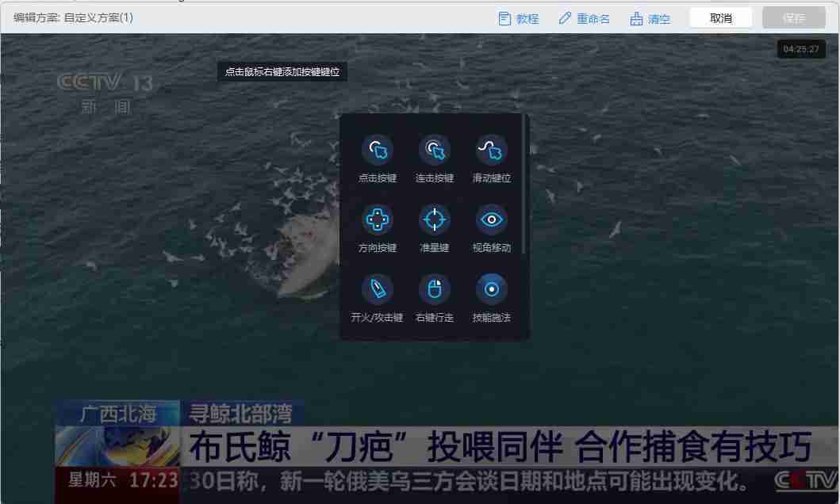This screenshot has height=504, width=840.
Task: Choose the 开火/攻击键 bullet icon
Action: click(x=378, y=289)
